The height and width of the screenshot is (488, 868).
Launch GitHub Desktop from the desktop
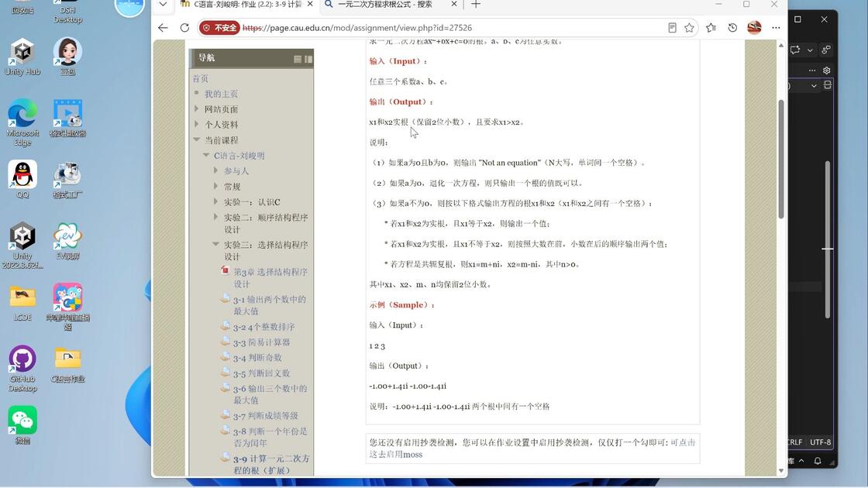click(22, 369)
